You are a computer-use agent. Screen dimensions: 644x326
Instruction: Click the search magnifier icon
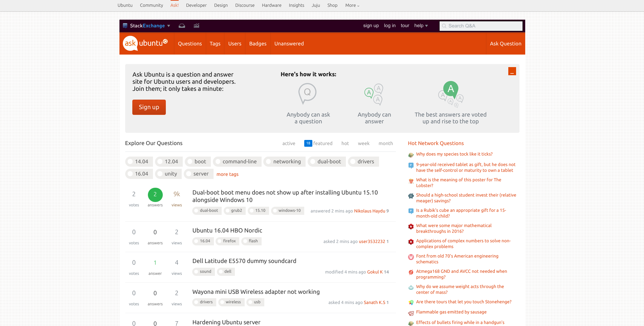click(444, 26)
